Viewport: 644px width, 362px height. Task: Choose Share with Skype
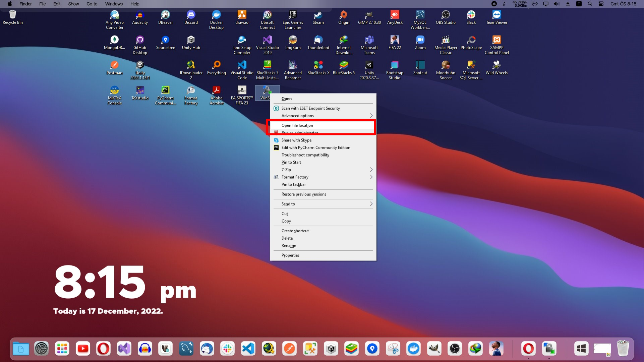323,140
